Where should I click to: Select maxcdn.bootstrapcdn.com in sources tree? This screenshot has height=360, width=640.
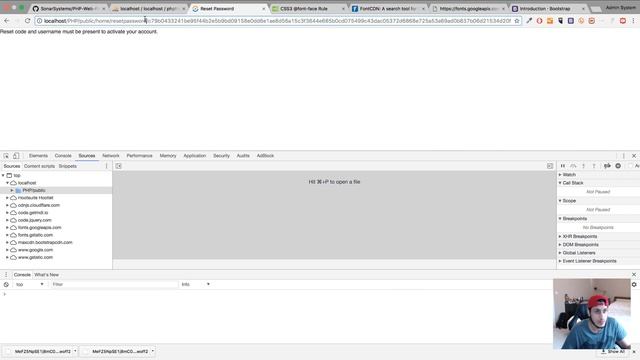coord(45,242)
